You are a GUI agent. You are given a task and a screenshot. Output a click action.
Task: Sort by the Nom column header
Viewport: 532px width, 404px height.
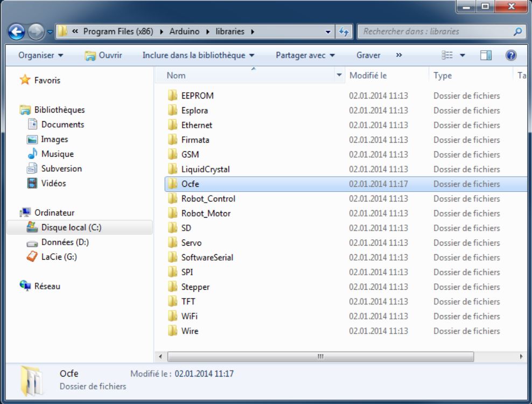click(176, 75)
